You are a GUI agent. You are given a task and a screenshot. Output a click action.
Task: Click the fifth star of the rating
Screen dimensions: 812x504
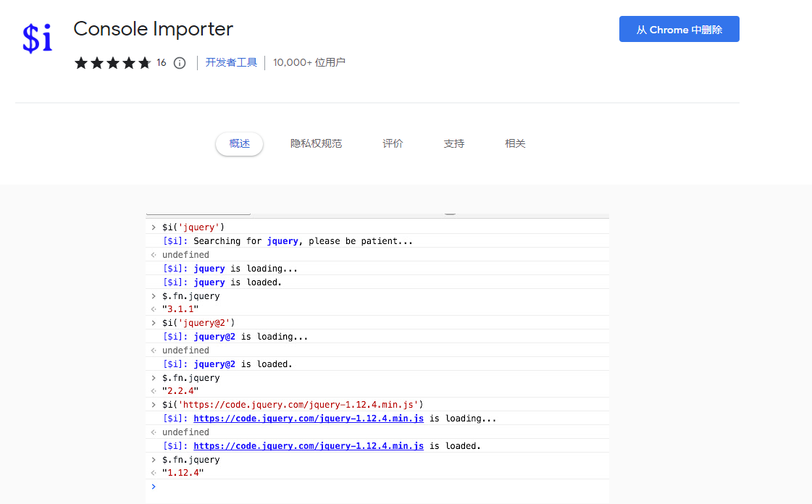(145, 63)
